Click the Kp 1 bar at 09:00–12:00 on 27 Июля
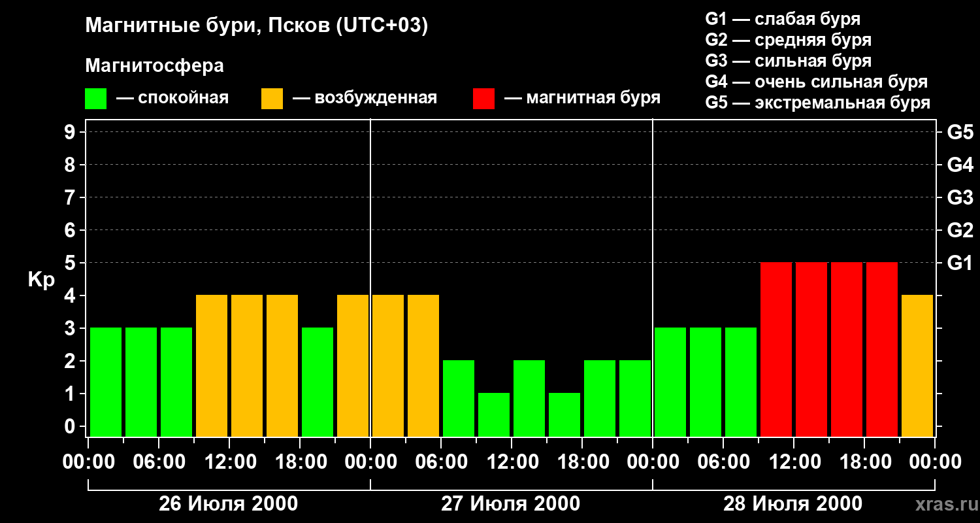 coord(494,414)
